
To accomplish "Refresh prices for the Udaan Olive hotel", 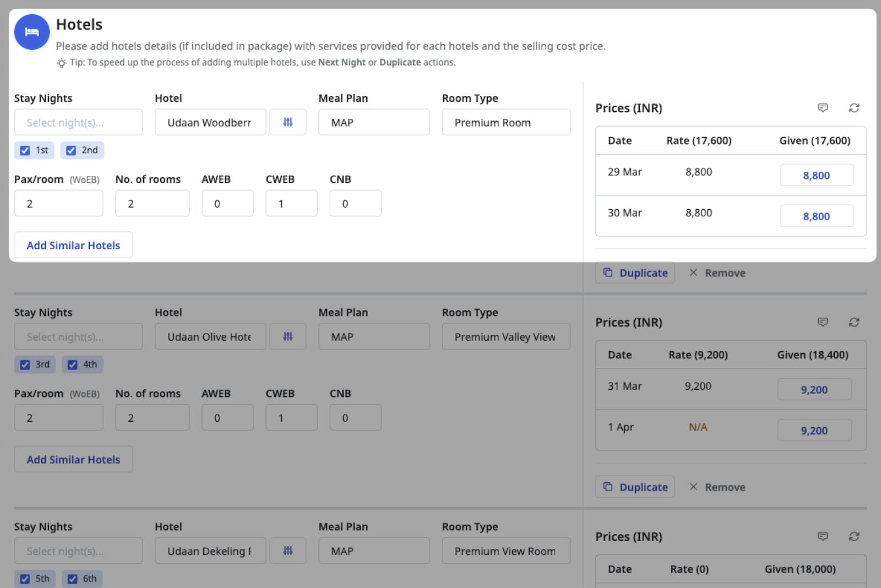I will click(x=853, y=322).
